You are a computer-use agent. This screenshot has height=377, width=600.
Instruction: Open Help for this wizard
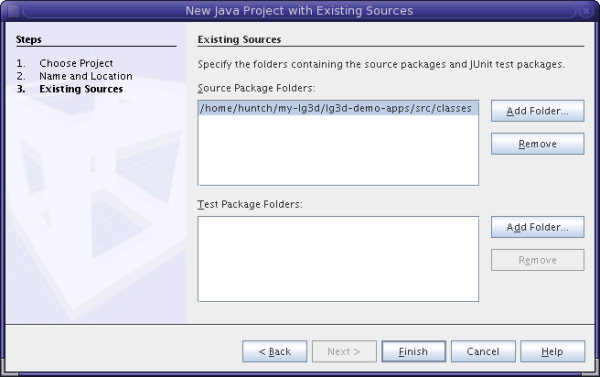(x=553, y=351)
